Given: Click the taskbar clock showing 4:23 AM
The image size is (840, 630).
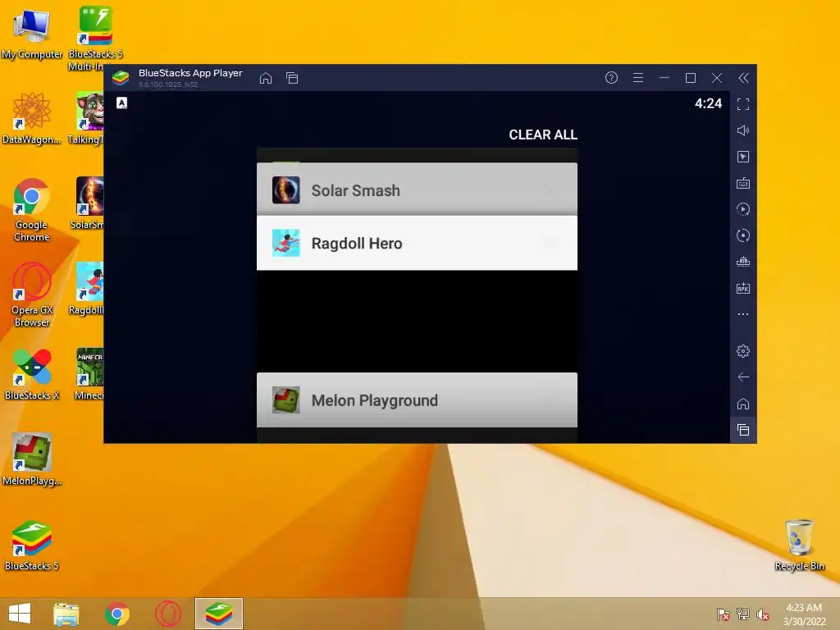Looking at the screenshot, I should coord(804,614).
